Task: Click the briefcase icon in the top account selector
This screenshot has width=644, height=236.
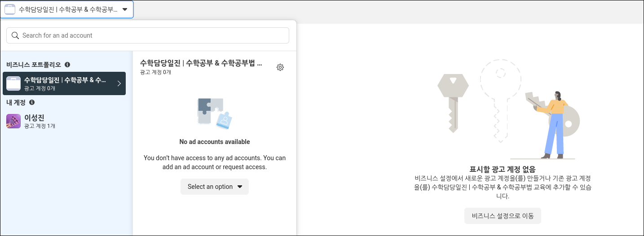Action: coord(10,9)
